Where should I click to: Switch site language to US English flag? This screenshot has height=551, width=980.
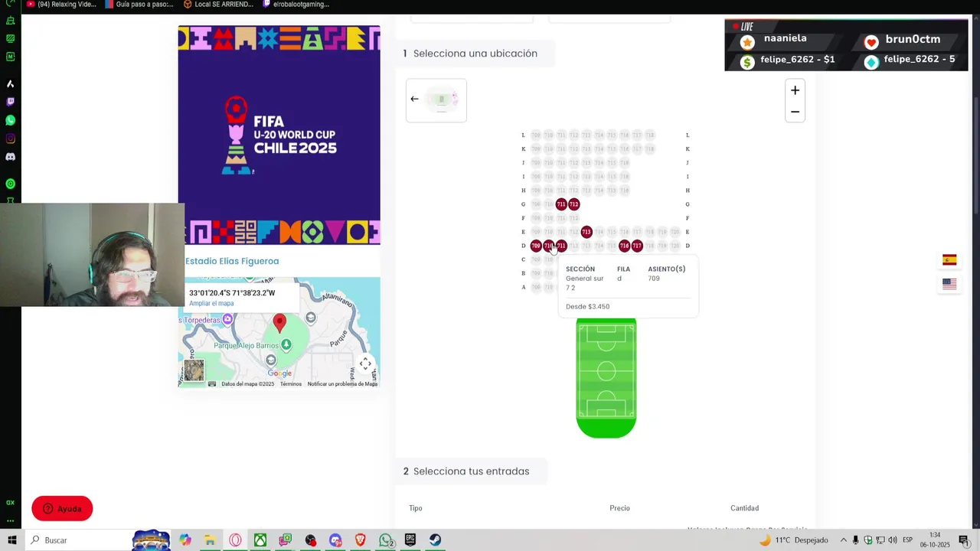pyautogui.click(x=949, y=284)
